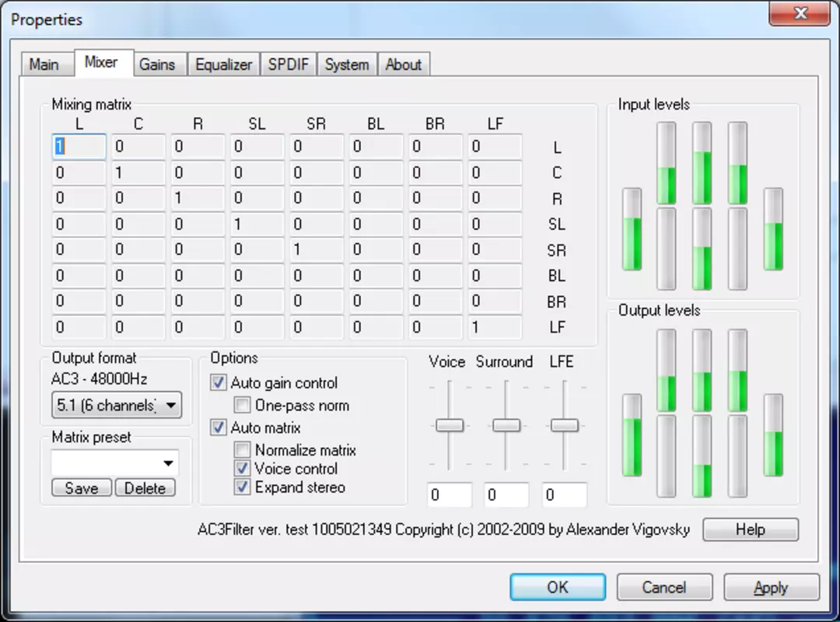
Task: Click matrix cell row BR column BR
Action: tap(436, 301)
